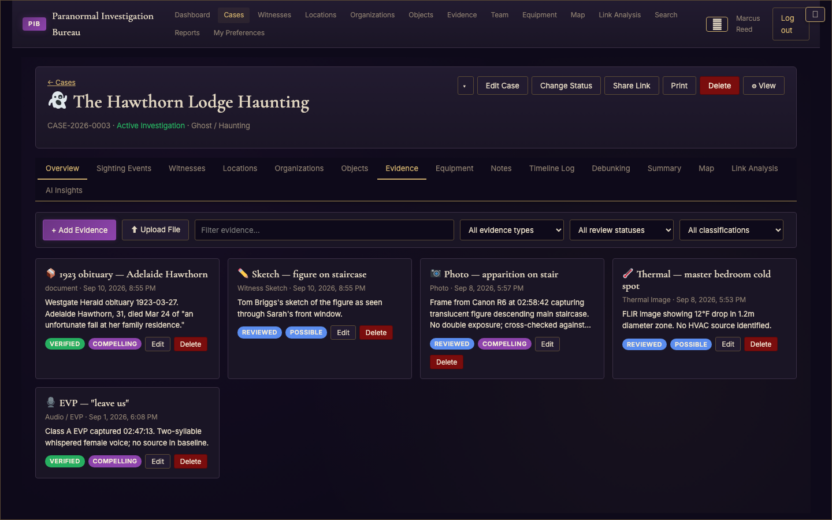Click the Add Evidence button
The width and height of the screenshot is (832, 520).
(79, 230)
